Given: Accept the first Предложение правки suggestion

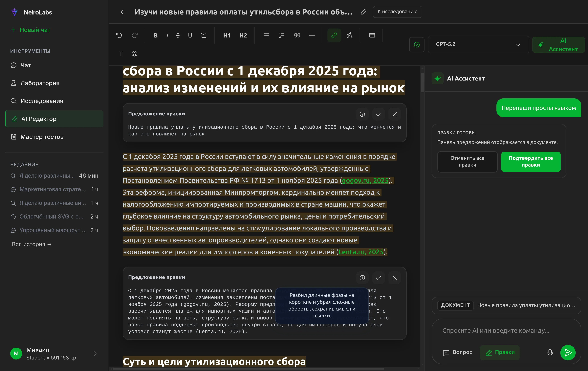Looking at the screenshot, I should coord(378,114).
